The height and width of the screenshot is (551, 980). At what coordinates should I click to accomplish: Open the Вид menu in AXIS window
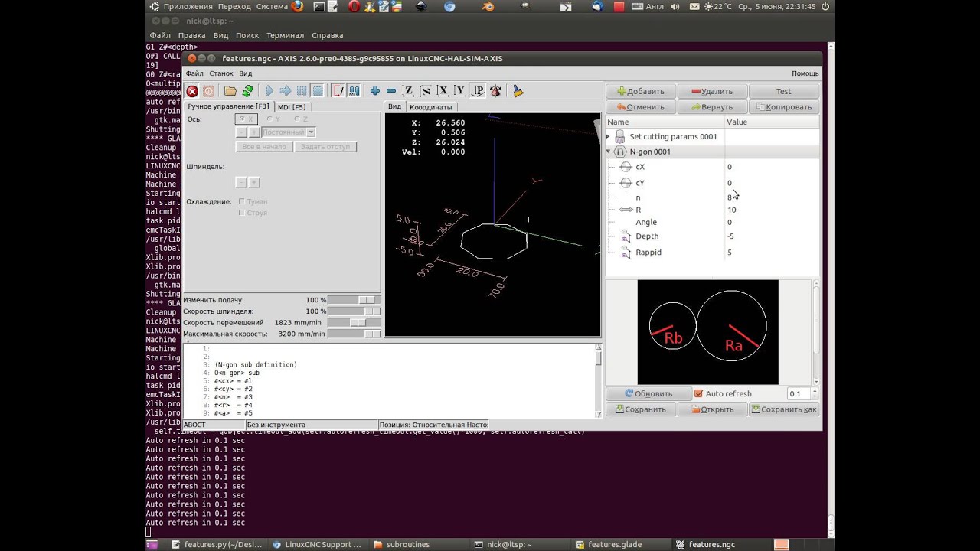point(245,73)
